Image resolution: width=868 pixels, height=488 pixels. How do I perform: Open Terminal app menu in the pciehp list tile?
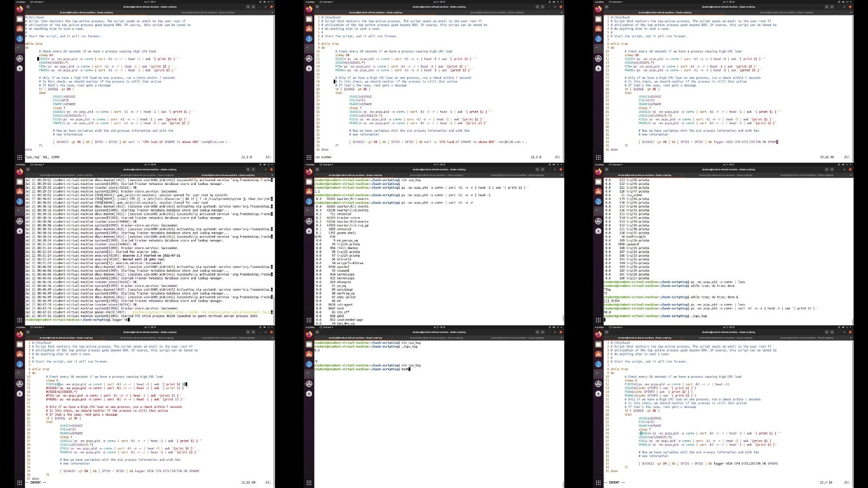coord(616,165)
